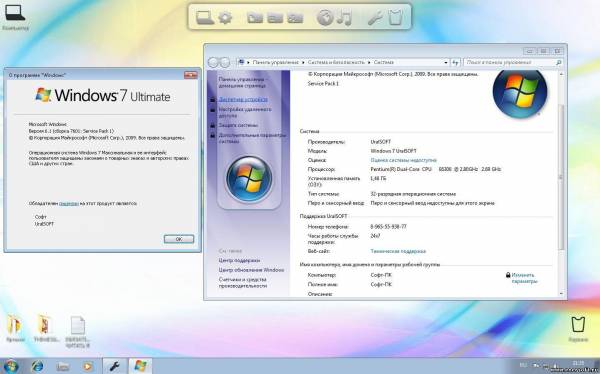Click the scroll down arrow in System window
Viewport: 600px width, 374px height.
tap(562, 293)
